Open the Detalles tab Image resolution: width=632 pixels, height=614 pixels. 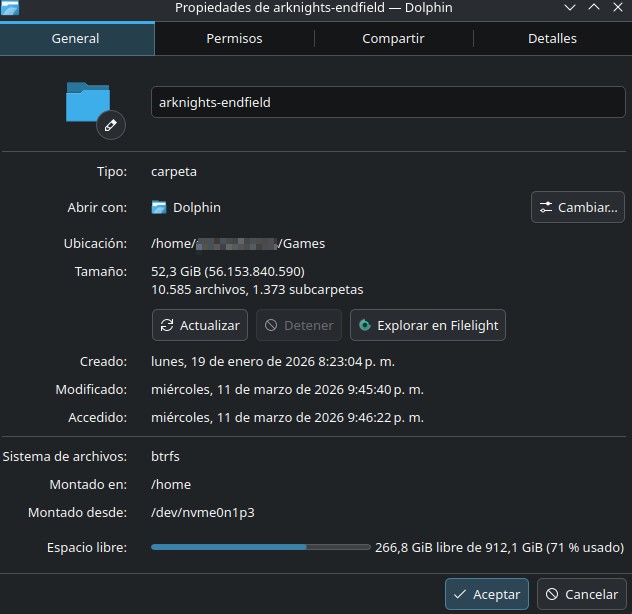(x=552, y=39)
